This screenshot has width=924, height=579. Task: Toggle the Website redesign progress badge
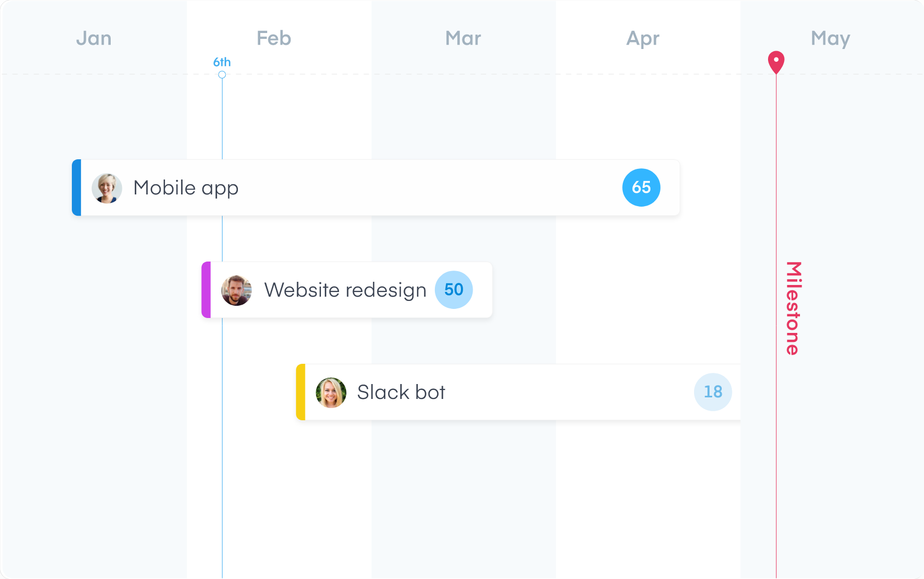click(453, 290)
